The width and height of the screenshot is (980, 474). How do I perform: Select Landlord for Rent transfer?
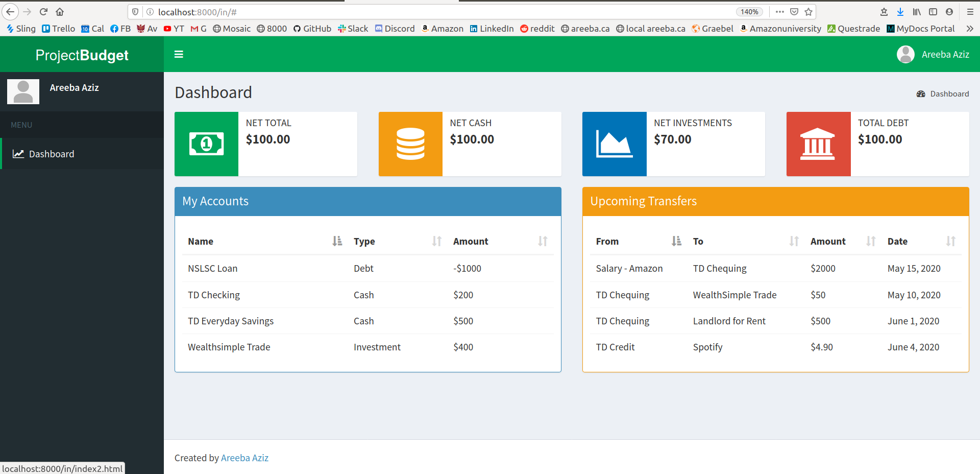(776, 321)
